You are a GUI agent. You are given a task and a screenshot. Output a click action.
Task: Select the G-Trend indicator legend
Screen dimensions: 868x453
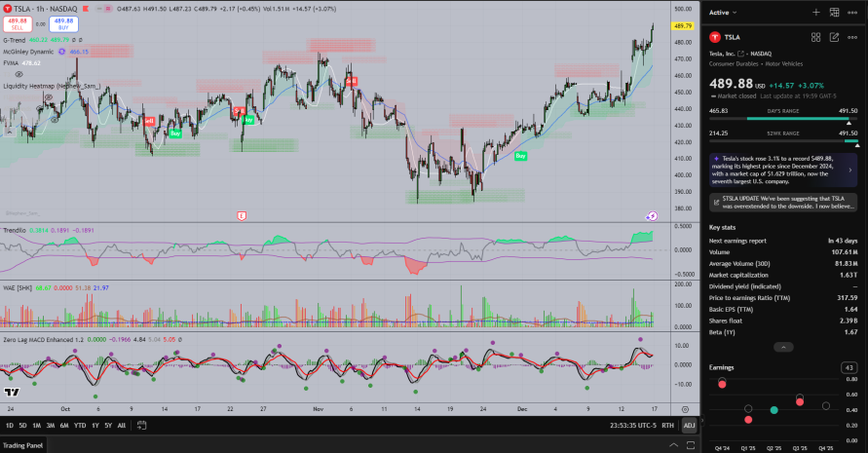15,40
